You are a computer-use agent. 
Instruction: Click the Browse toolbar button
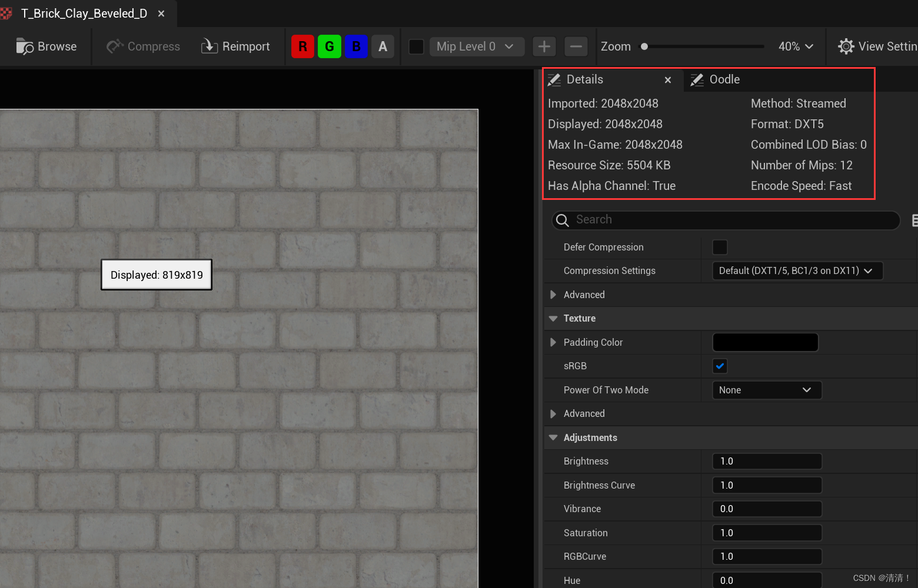(x=46, y=46)
